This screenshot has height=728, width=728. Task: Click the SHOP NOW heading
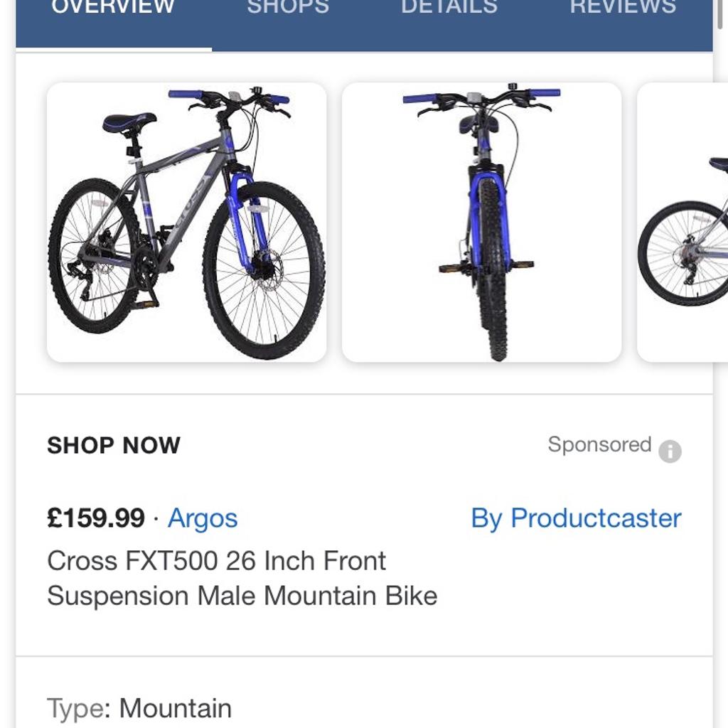(x=114, y=446)
